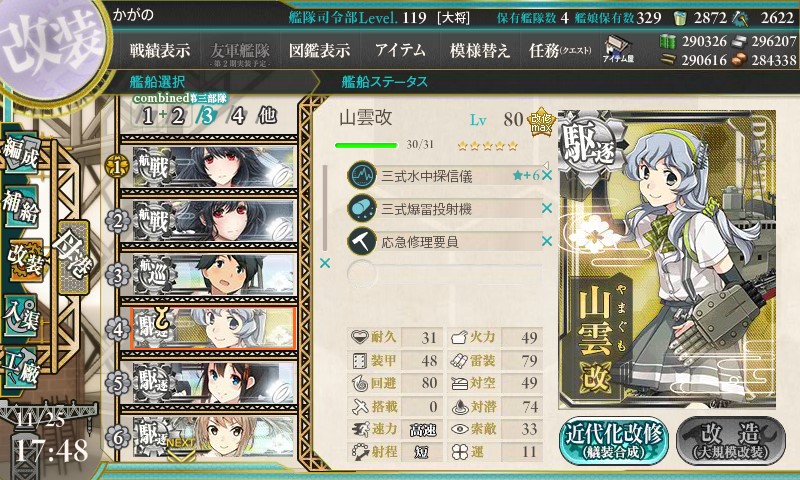Viewport: 800px width, 480px height.
Task: Click the 三式水中探信儀 sonar equipment icon
Action: (362, 175)
